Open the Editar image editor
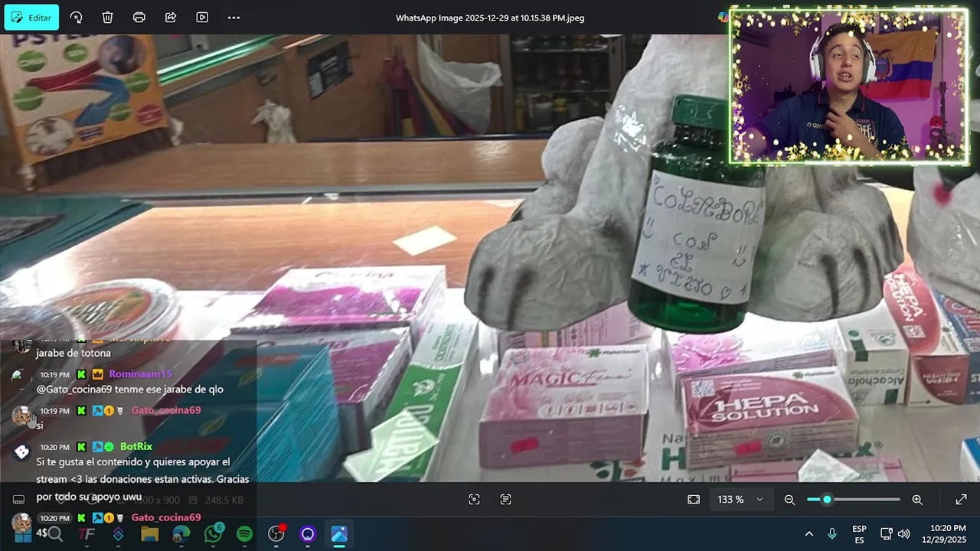This screenshot has height=551, width=980. [31, 18]
